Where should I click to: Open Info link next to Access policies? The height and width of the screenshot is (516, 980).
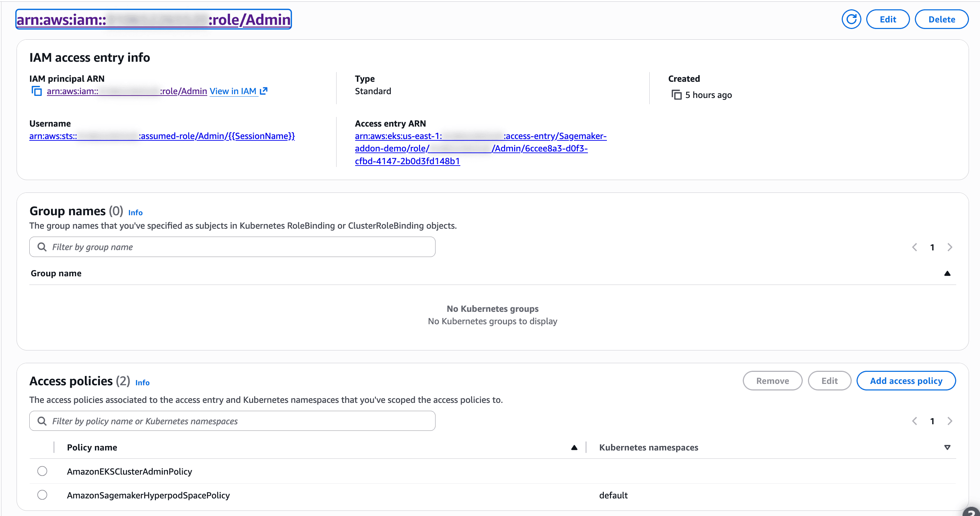pyautogui.click(x=142, y=383)
